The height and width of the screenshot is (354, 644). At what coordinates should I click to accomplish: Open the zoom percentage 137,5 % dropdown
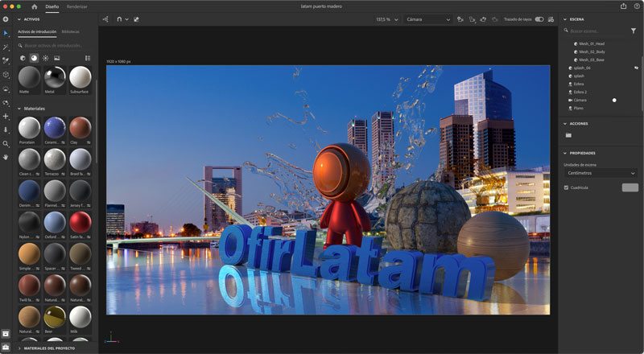pos(387,19)
